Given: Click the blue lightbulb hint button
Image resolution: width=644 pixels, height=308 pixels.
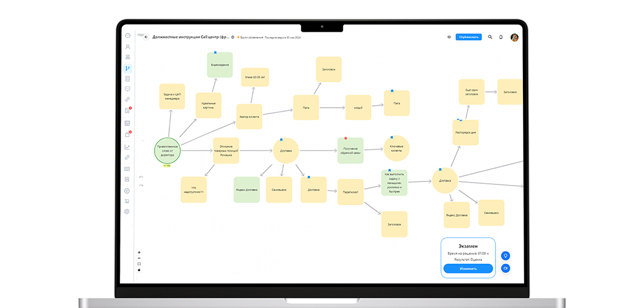Looking at the screenshot, I should point(505,256).
